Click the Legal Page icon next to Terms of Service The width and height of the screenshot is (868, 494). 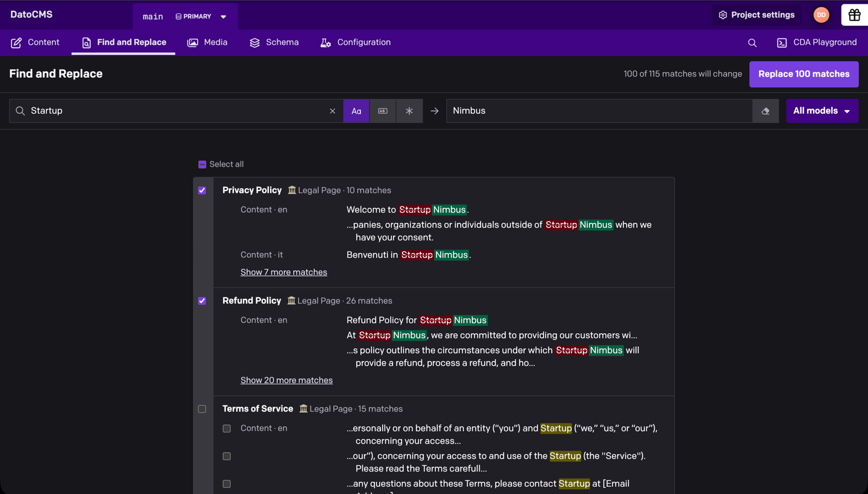point(303,409)
